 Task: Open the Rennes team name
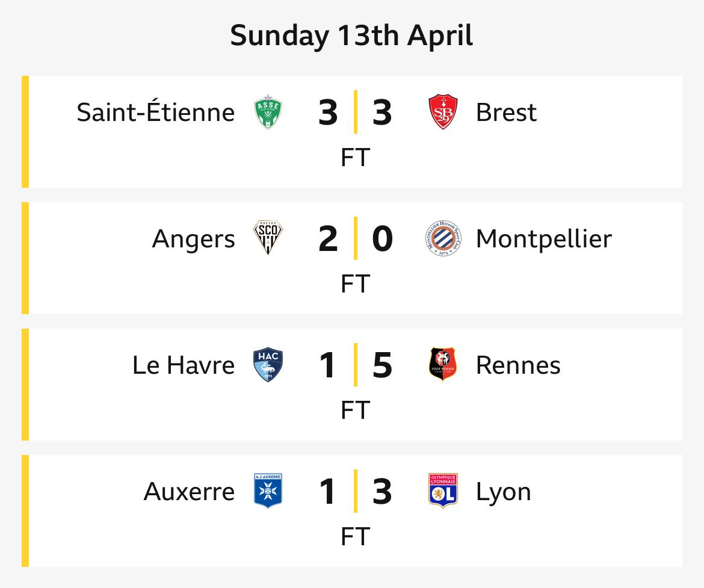click(x=519, y=365)
